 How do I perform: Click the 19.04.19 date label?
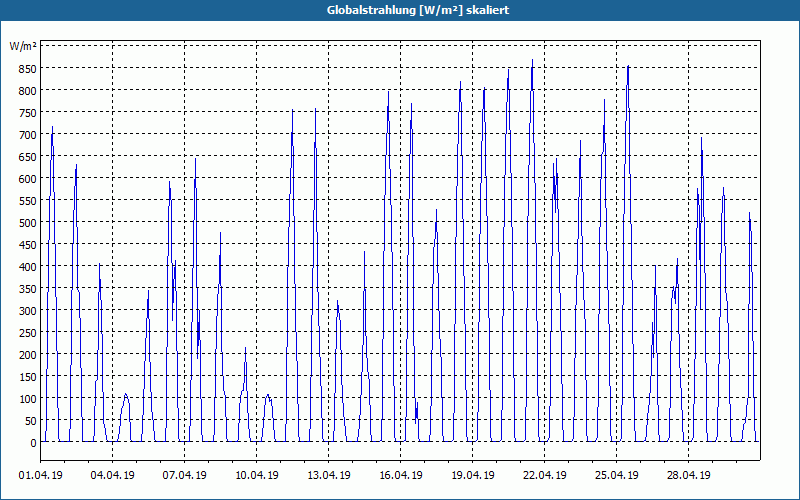tap(472, 476)
